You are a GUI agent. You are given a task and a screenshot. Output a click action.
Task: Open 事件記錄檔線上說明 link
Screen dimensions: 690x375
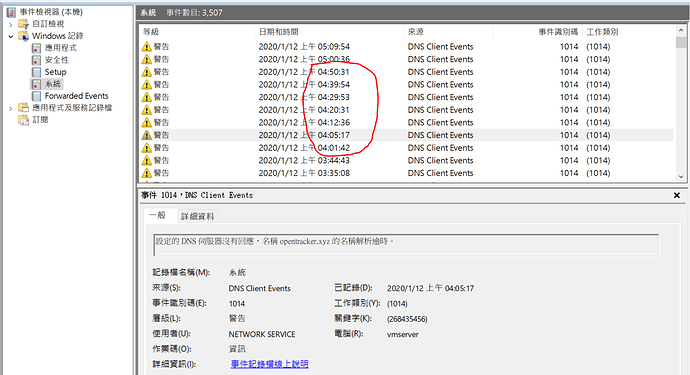click(269, 364)
